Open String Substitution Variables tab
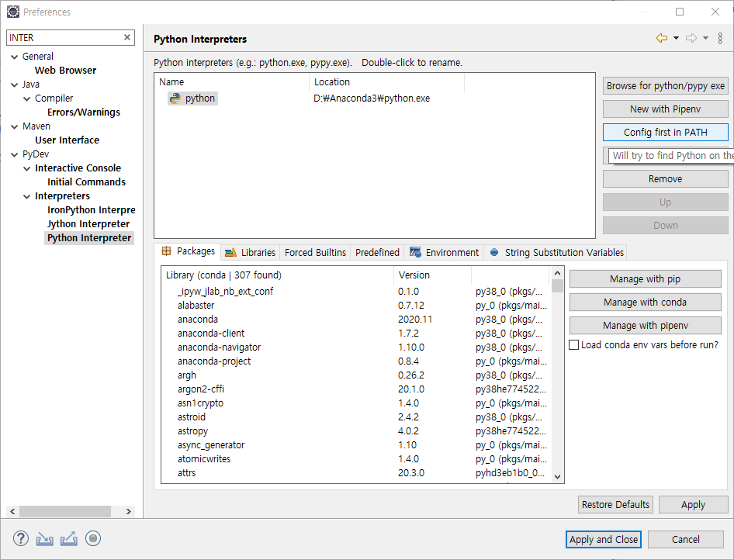734x560 pixels. pos(556,253)
